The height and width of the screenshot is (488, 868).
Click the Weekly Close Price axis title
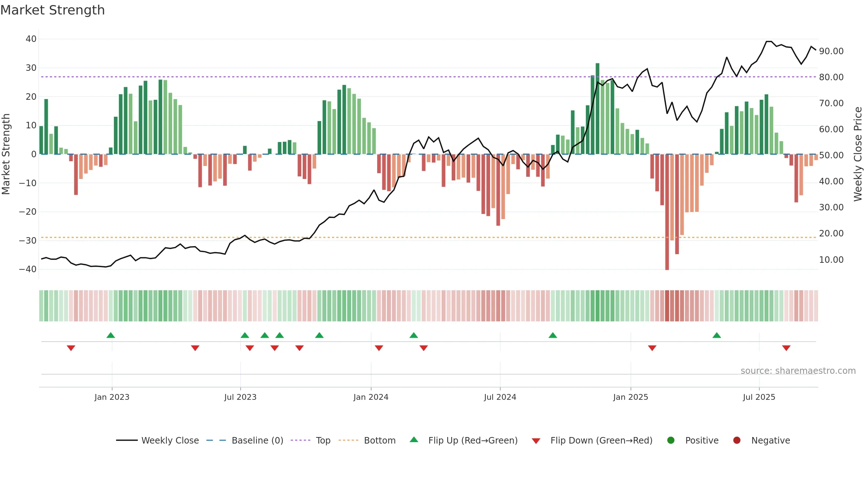858,154
